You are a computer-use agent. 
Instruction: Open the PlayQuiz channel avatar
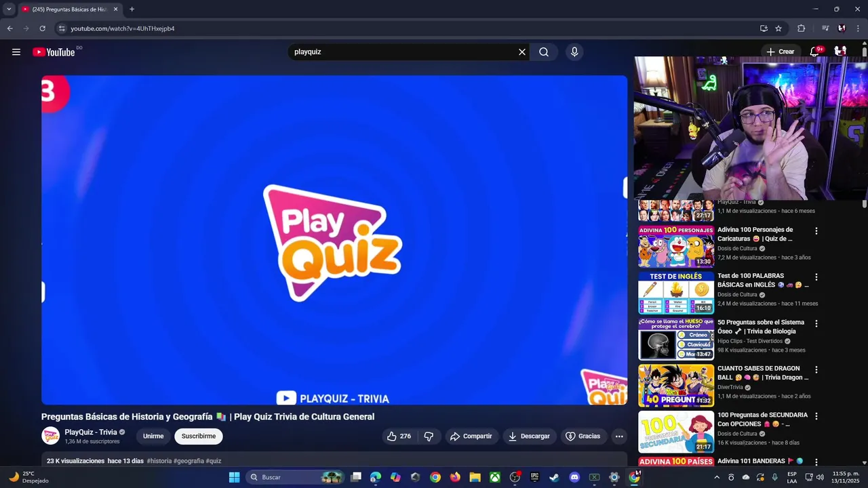pyautogui.click(x=50, y=436)
